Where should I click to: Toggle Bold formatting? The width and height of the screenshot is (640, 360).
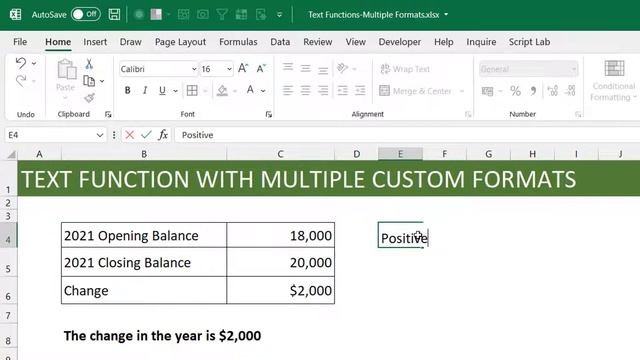pos(127,90)
